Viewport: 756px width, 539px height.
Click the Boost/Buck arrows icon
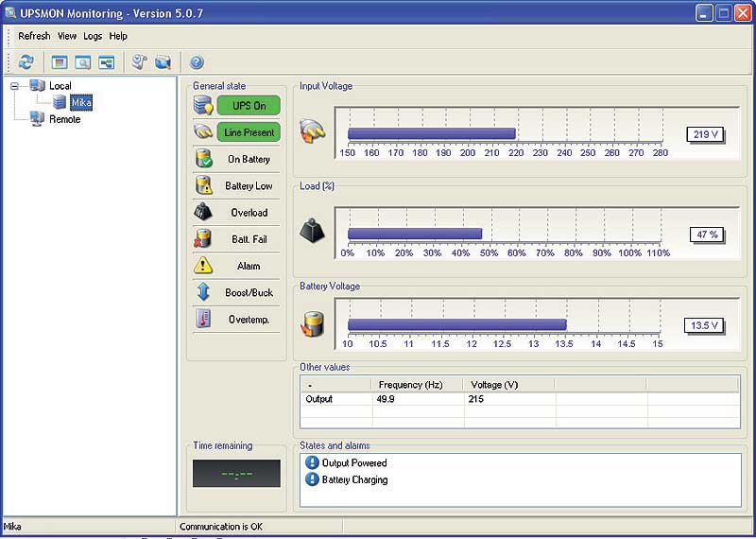point(203,292)
